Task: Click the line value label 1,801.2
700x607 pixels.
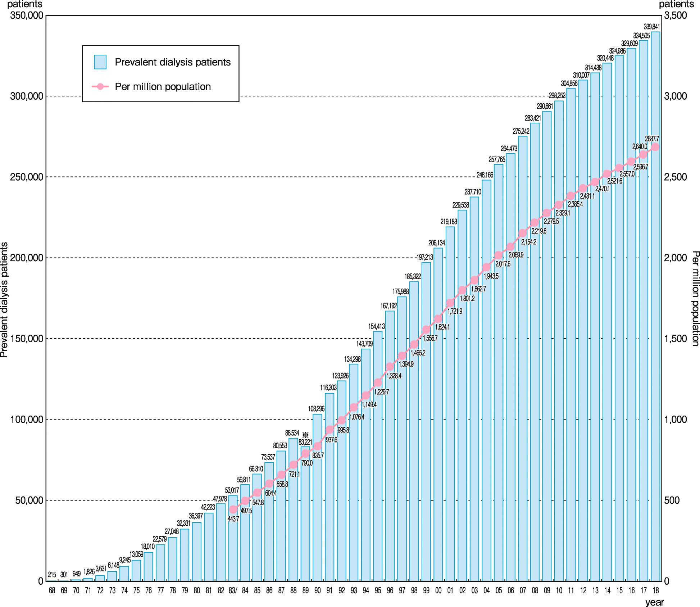Action: [467, 299]
